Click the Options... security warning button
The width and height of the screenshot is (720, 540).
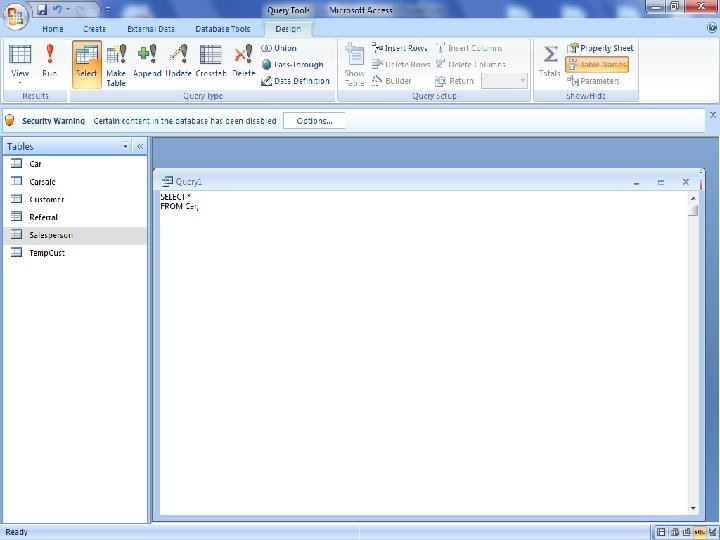[314, 121]
